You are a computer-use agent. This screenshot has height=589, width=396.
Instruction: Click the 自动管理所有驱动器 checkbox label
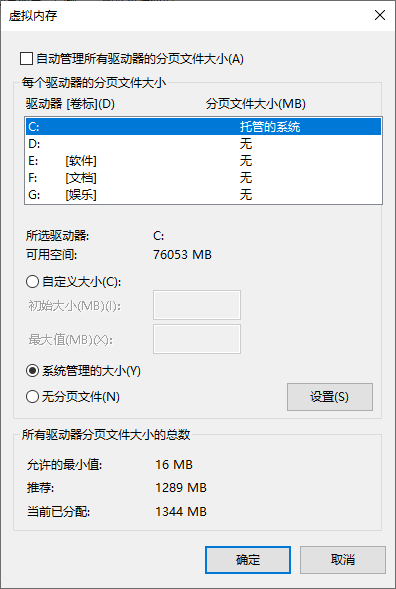140,59
